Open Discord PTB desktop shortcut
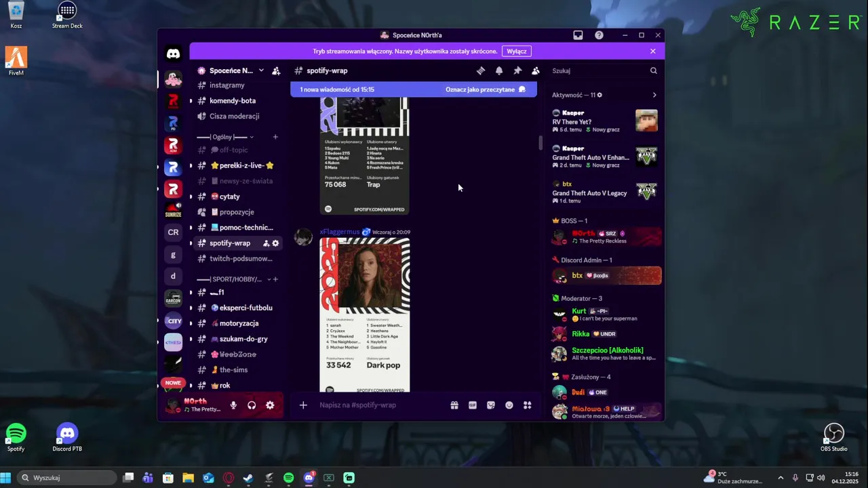Screen dimensions: 868x488 (67, 438)
